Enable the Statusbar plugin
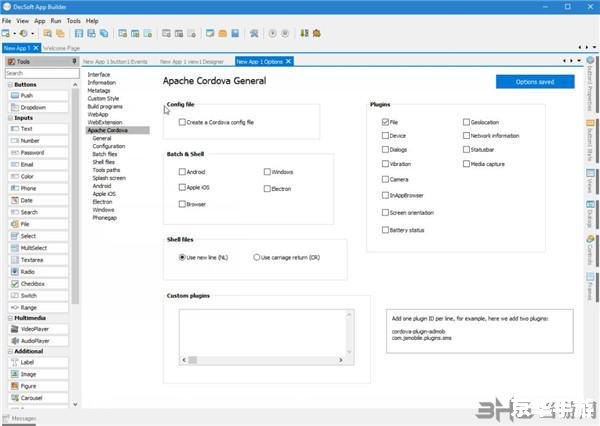The image size is (600, 426). (x=466, y=149)
